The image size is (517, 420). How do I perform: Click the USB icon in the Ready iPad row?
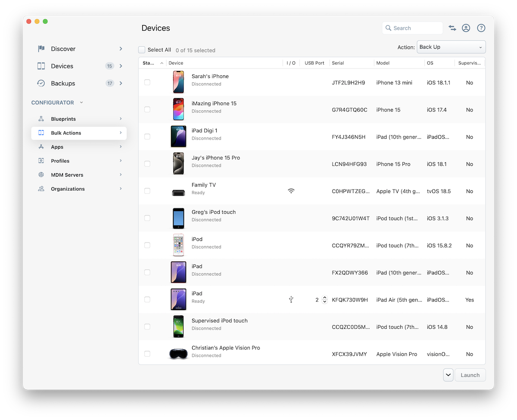click(x=291, y=299)
